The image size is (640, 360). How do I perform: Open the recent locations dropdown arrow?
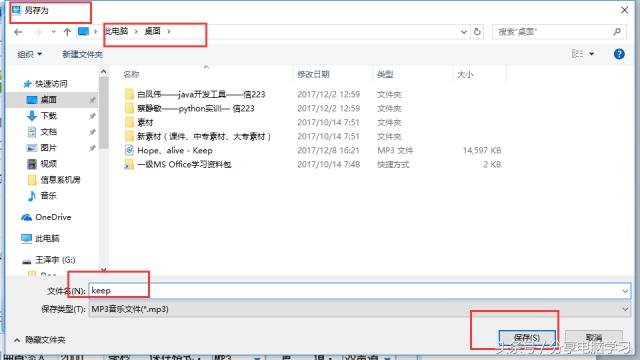[x=53, y=32]
